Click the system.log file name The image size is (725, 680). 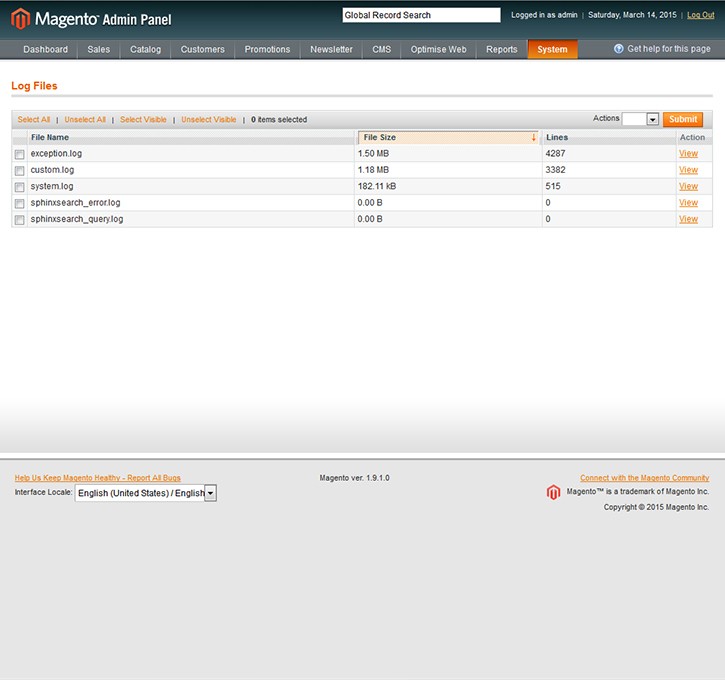pyautogui.click(x=52, y=186)
